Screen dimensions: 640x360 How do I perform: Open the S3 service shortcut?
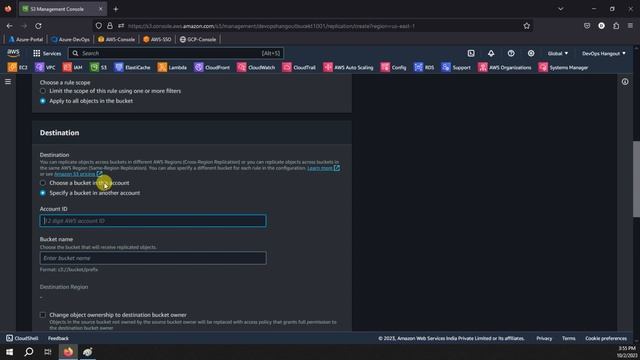[x=98, y=67]
